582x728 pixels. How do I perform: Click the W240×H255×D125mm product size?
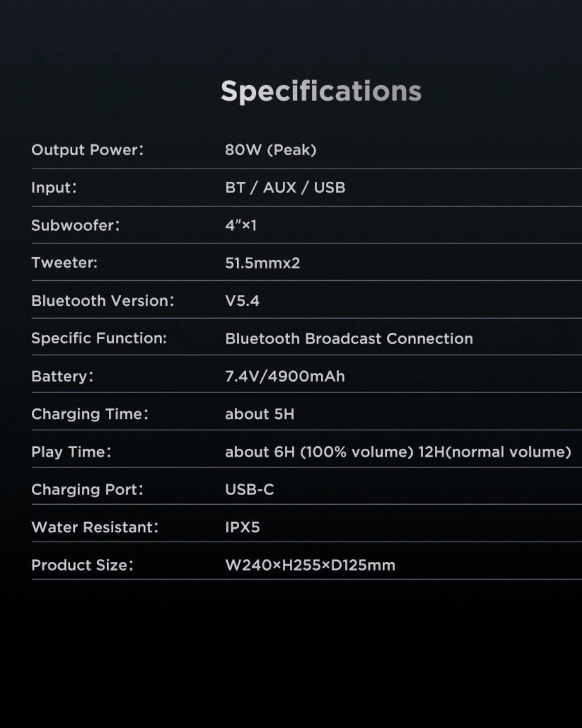(310, 565)
